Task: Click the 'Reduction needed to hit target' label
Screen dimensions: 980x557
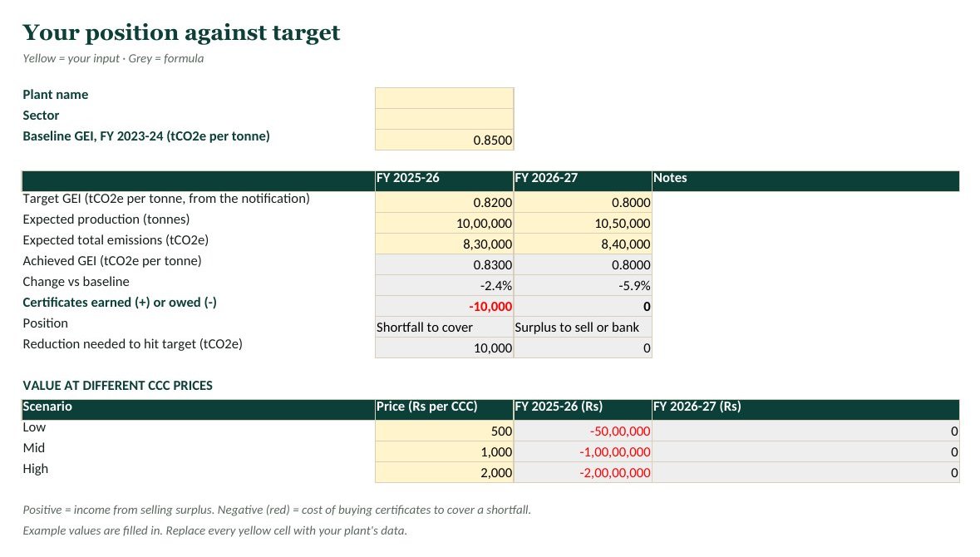Action: (132, 344)
